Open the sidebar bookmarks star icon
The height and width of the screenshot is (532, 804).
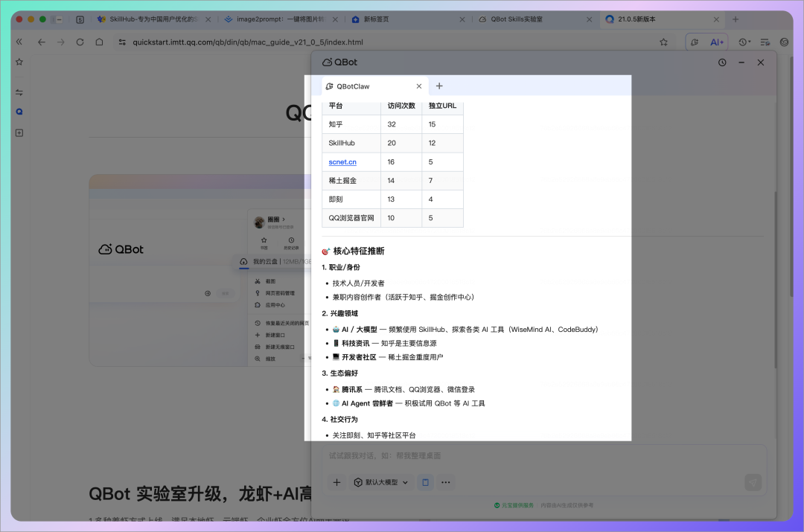19,63
